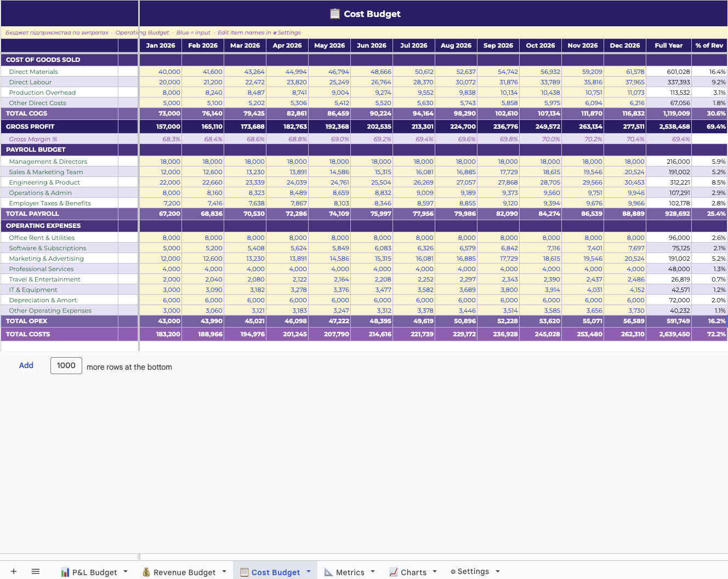Click the Charts tab line-chart icon
The image size is (728, 579).
394,572
